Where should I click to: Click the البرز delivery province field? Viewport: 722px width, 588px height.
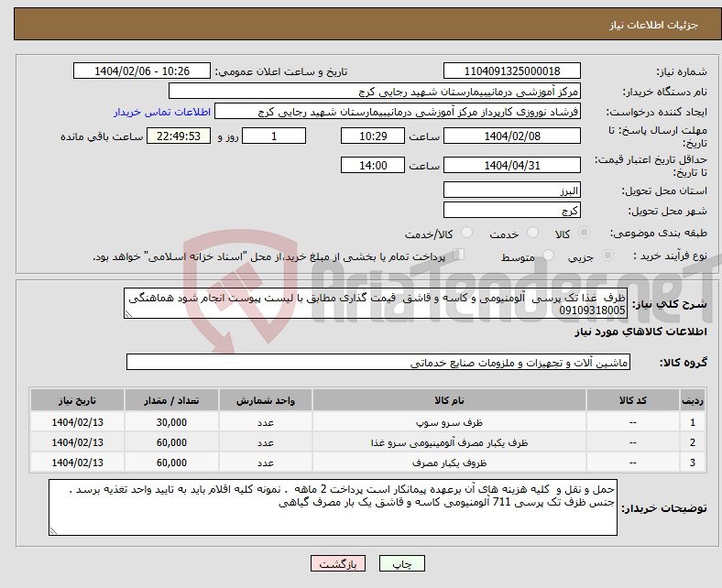(x=512, y=190)
